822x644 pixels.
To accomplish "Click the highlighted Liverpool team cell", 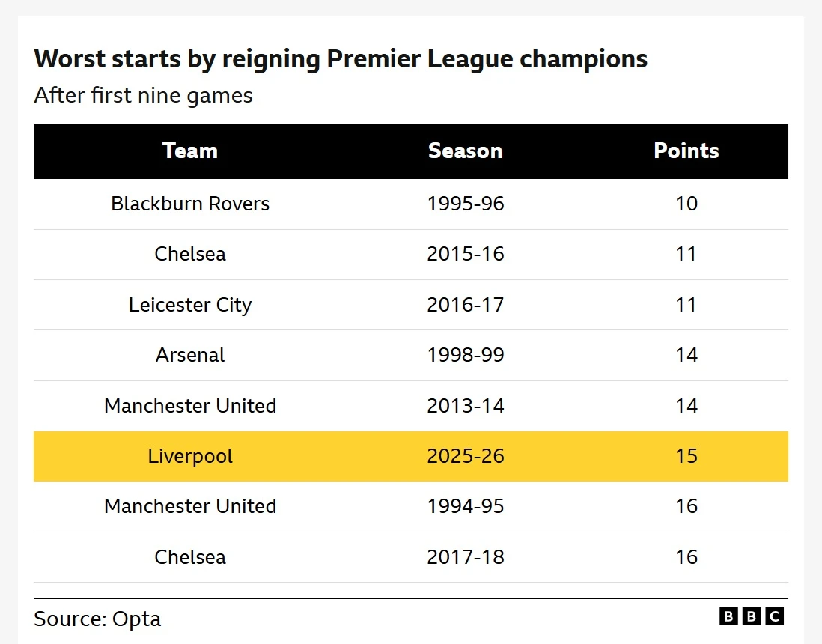I will coord(190,456).
